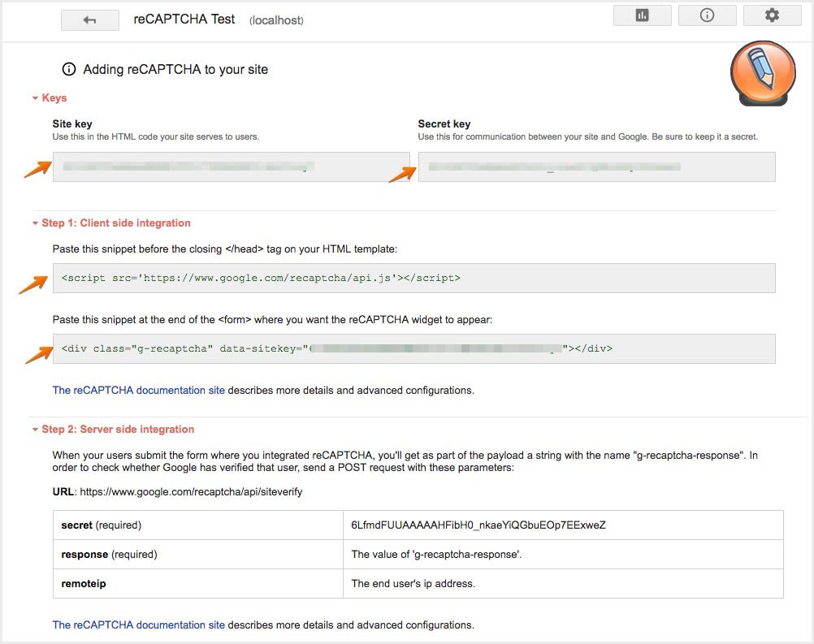
Task: Open the info icon in the top toolbar
Action: 707,15
